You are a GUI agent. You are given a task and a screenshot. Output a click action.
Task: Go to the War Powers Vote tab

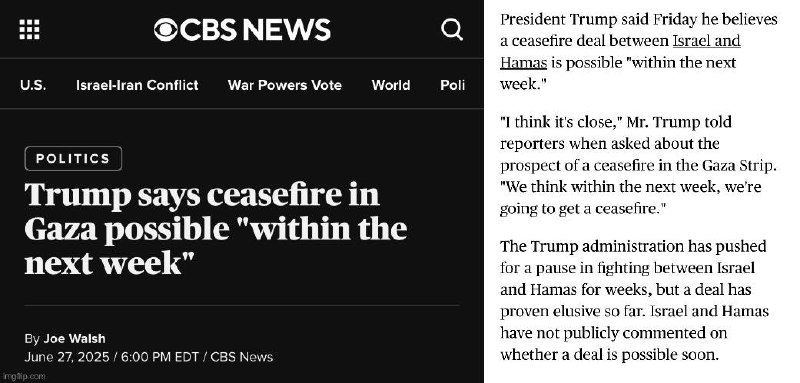point(285,85)
